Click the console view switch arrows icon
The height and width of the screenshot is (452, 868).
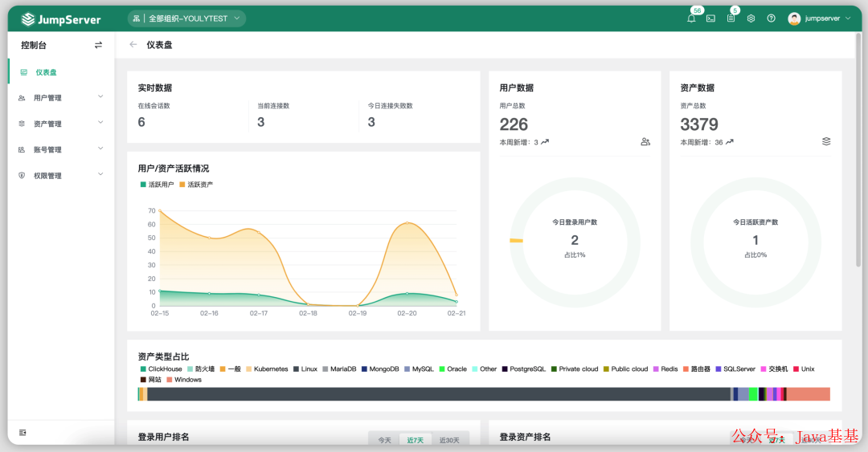[x=98, y=45]
